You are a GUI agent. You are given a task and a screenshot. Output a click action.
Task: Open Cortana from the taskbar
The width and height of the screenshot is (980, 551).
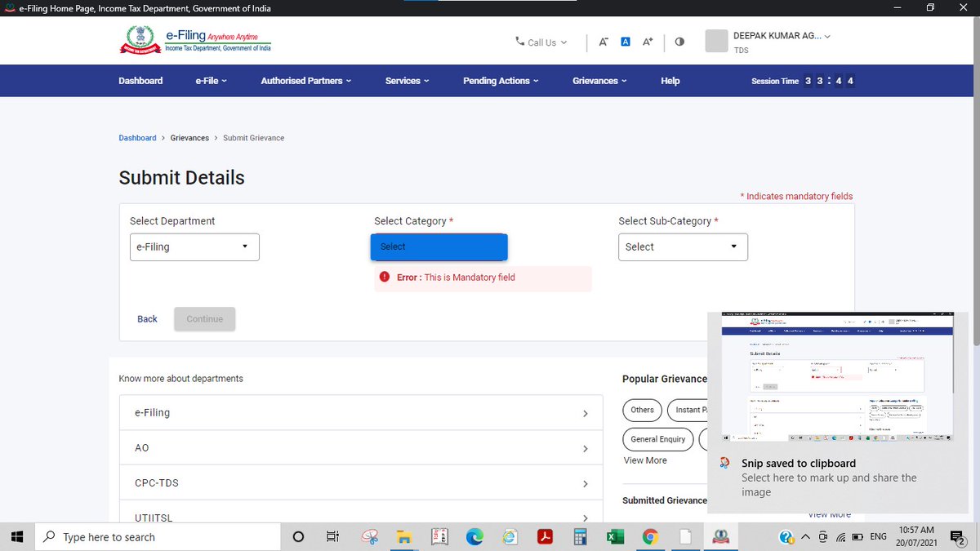click(x=298, y=536)
